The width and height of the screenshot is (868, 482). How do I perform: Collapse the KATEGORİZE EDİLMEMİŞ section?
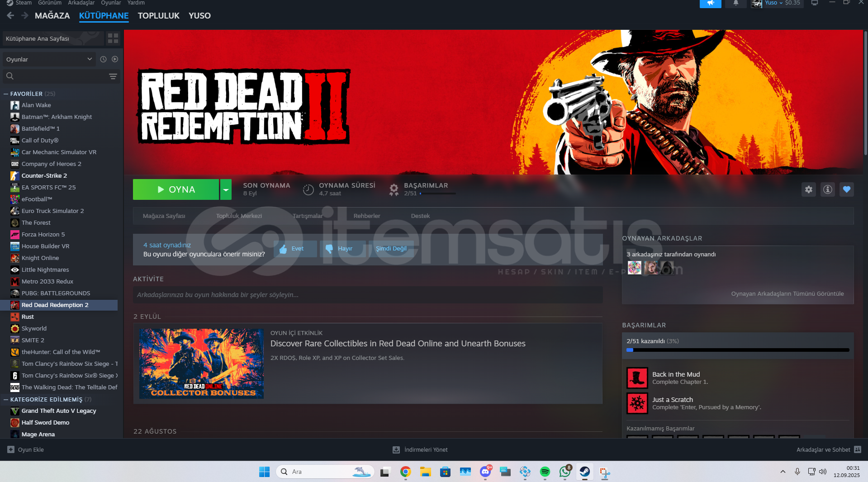[x=6, y=400]
